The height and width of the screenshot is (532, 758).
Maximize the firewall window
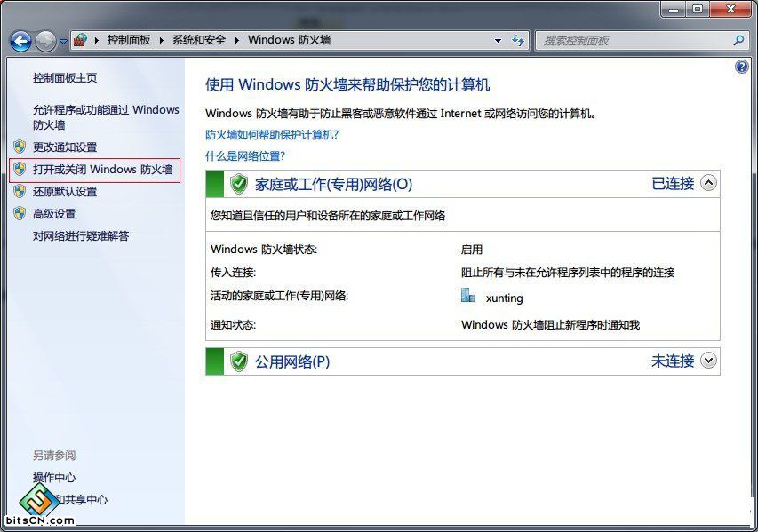pyautogui.click(x=698, y=9)
